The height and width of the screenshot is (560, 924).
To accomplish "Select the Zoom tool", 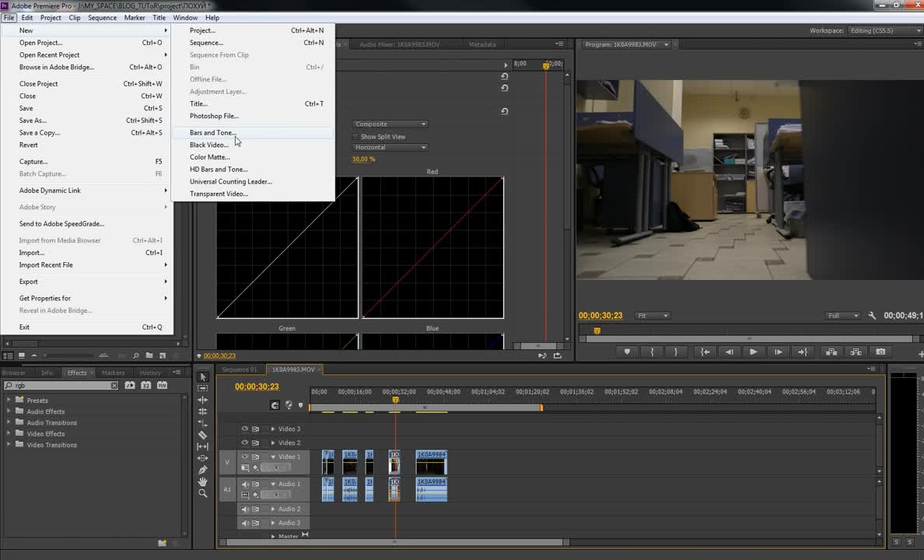I will [x=203, y=493].
